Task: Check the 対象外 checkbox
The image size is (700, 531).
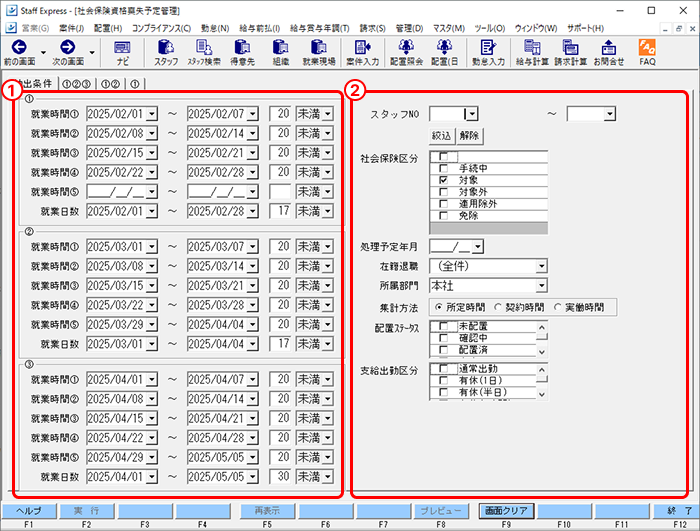Action: tap(443, 192)
